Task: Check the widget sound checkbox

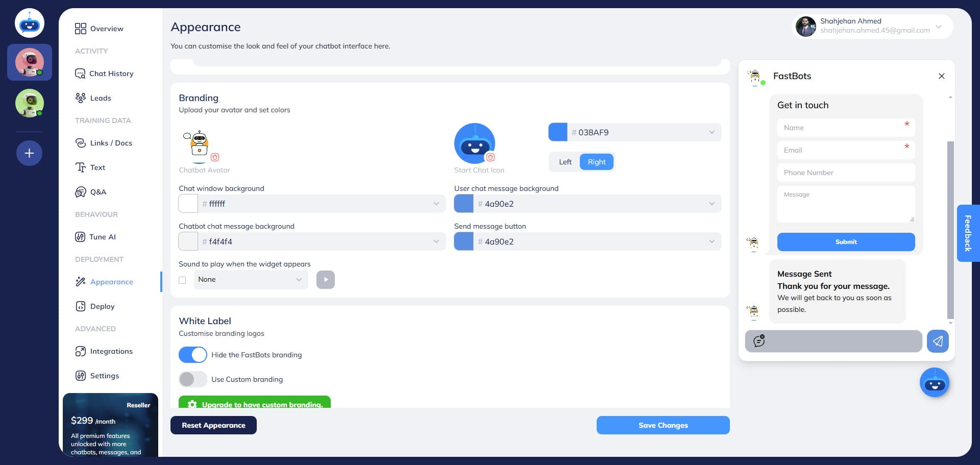Action: [x=182, y=280]
